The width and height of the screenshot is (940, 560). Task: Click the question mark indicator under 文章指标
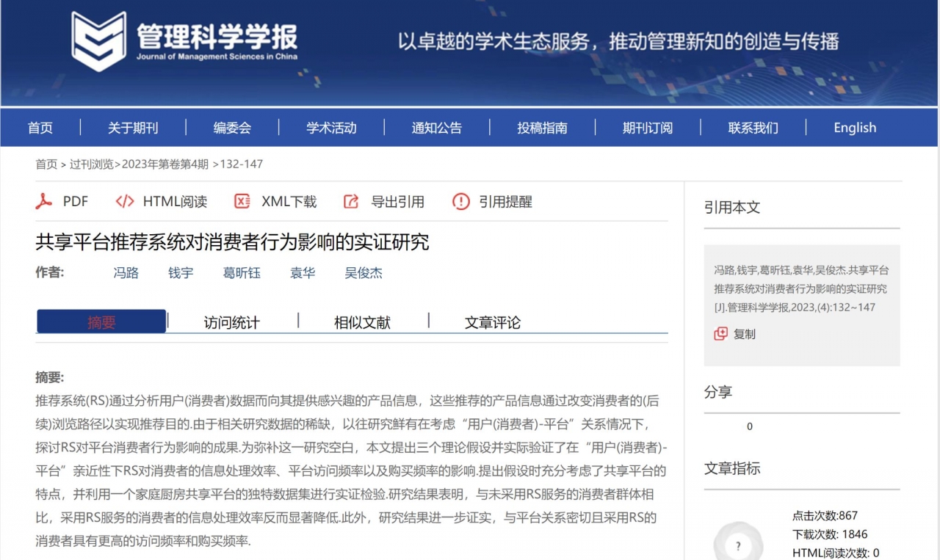[737, 545]
